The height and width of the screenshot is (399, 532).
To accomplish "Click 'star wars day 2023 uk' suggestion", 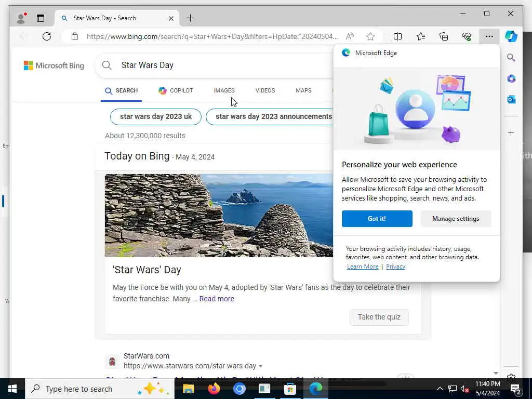I will click(x=156, y=116).
